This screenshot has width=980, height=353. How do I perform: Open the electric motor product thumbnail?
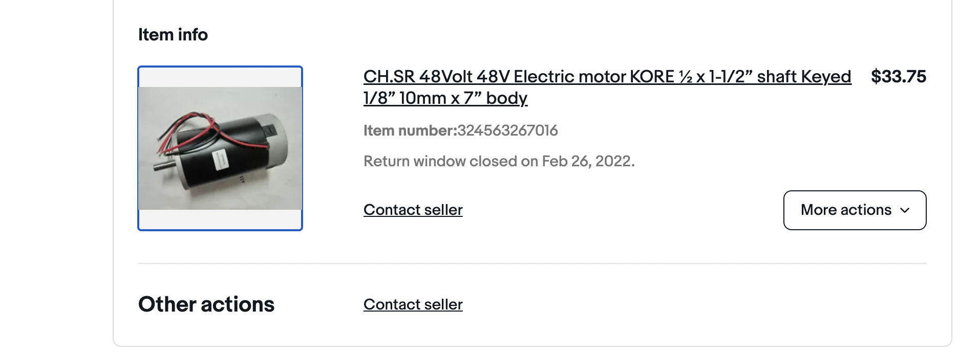pyautogui.click(x=220, y=148)
